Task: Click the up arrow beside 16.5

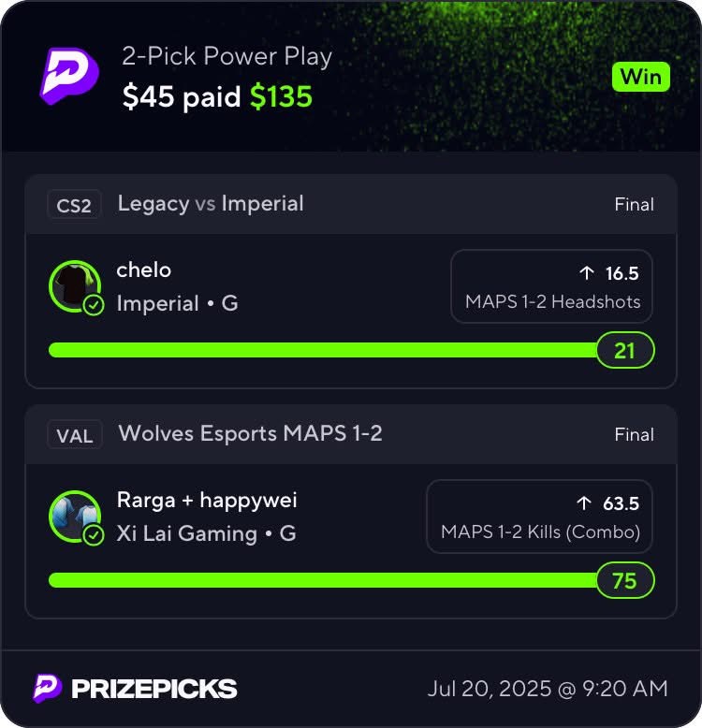Action: 587,273
